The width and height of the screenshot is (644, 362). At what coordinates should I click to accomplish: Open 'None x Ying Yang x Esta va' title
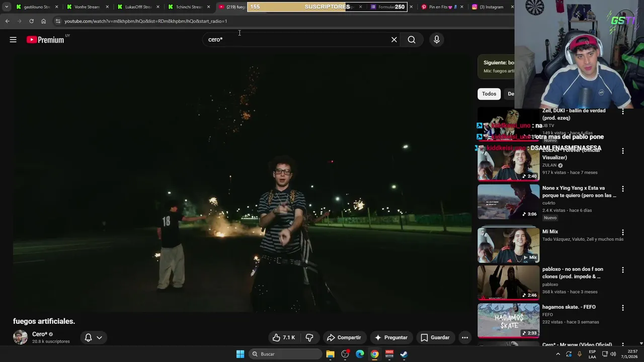[579, 192]
